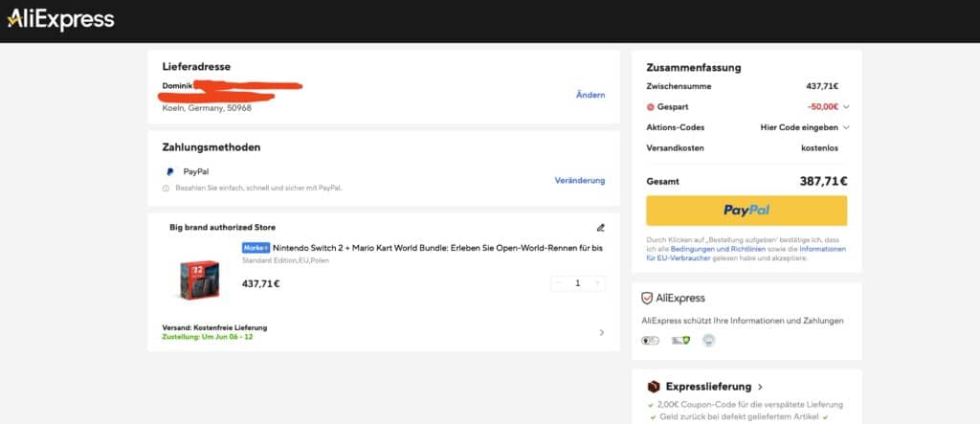
Task: Click Standard Edition,EU,Polen variant text
Action: coord(285,260)
